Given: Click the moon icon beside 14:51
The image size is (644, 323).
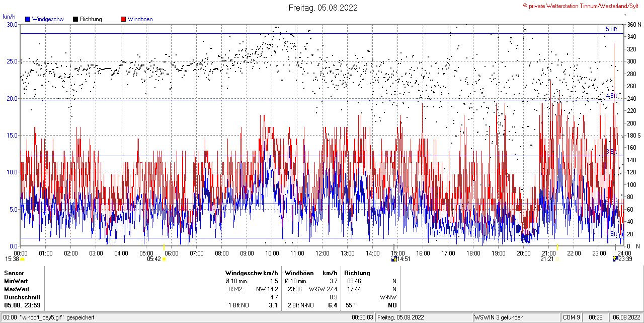Looking at the screenshot, I should point(394,259).
